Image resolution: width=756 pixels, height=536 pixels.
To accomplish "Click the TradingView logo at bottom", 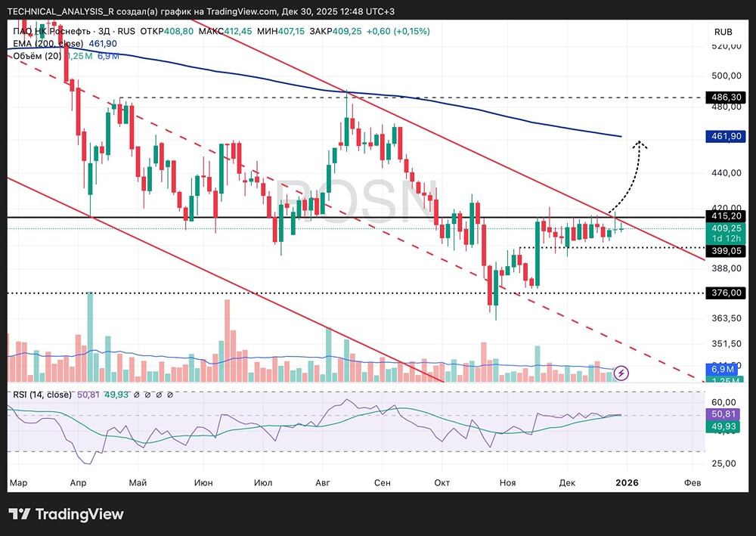I will (x=66, y=514).
